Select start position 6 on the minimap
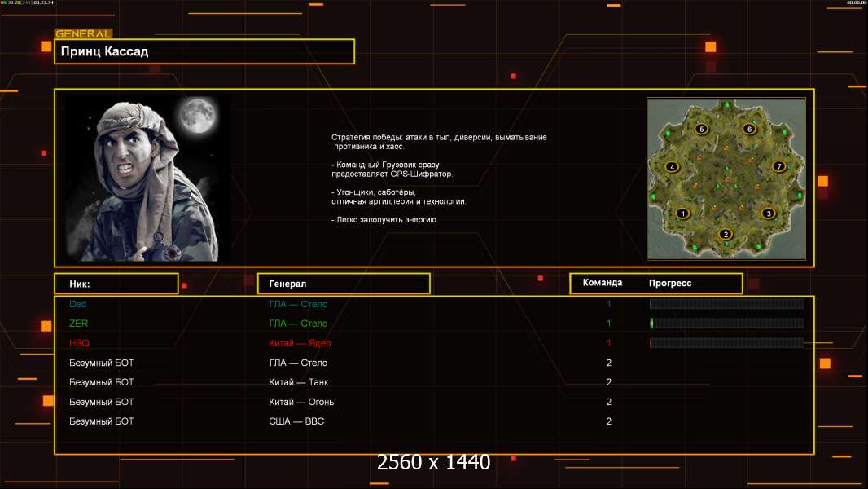Screen dimensions: 868x489 point(749,129)
